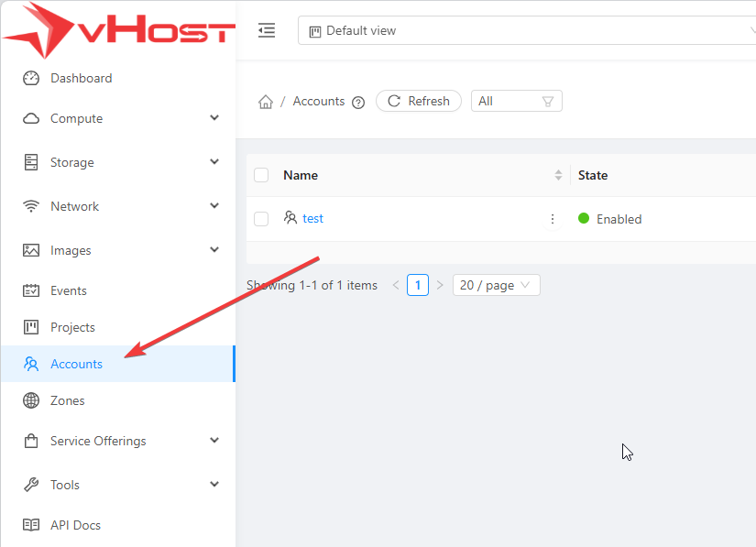Click the home breadcrumb icon

coord(266,102)
